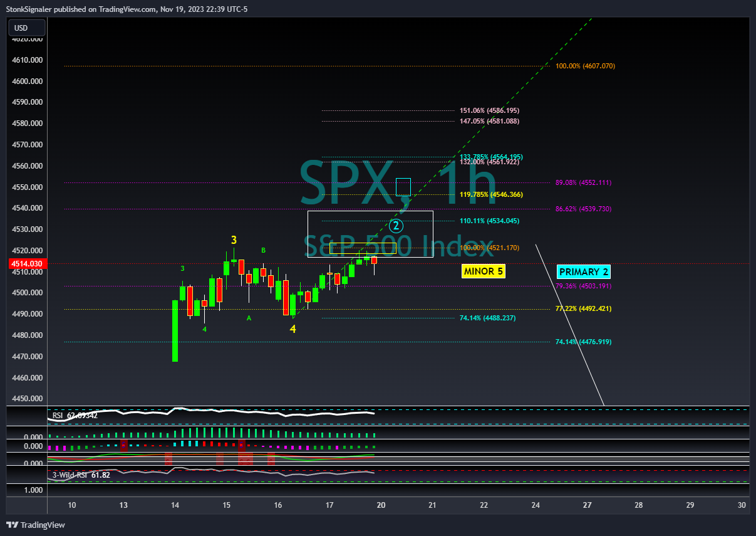Screen dimensions: 756x536
Task: Select the yellow wave 4 label
Action: (293, 329)
